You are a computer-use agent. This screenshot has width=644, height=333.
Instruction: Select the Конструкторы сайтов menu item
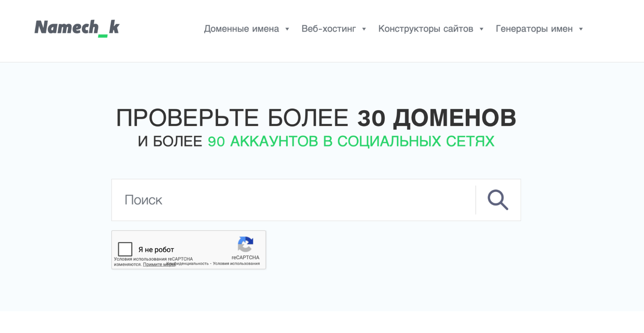[x=425, y=29]
